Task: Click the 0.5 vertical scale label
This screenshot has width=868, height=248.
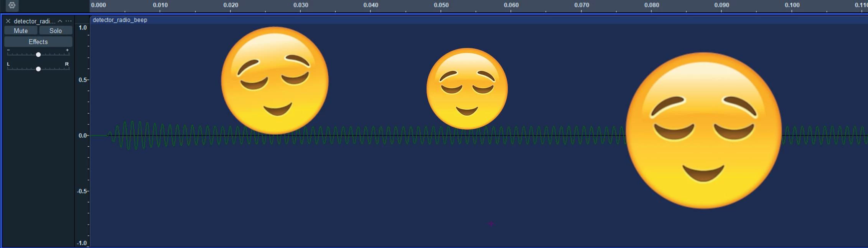Action: [x=82, y=80]
